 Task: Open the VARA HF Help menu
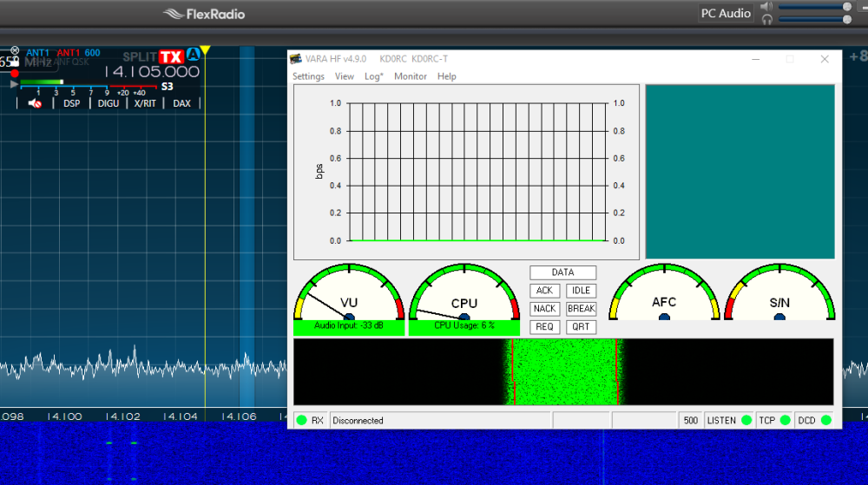pyautogui.click(x=447, y=76)
